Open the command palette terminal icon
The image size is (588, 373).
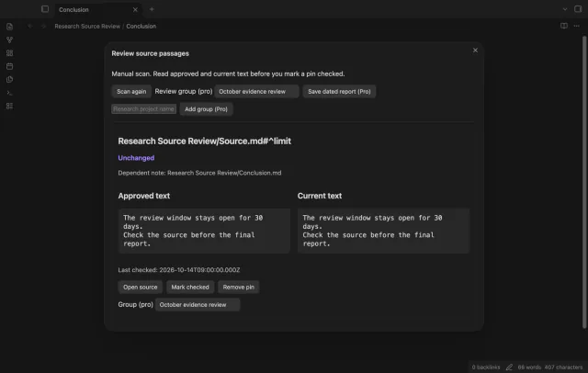10,93
